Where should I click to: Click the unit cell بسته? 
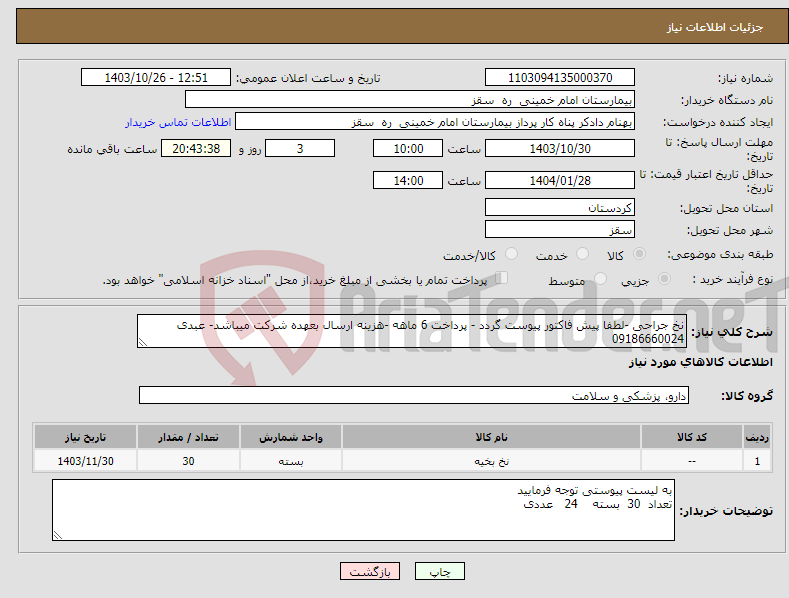coord(291,461)
